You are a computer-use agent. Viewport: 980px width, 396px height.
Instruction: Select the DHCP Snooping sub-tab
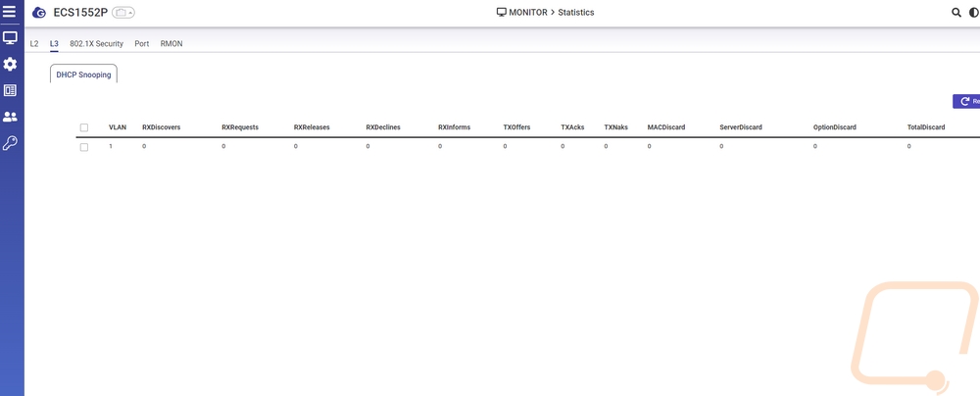coord(83,74)
